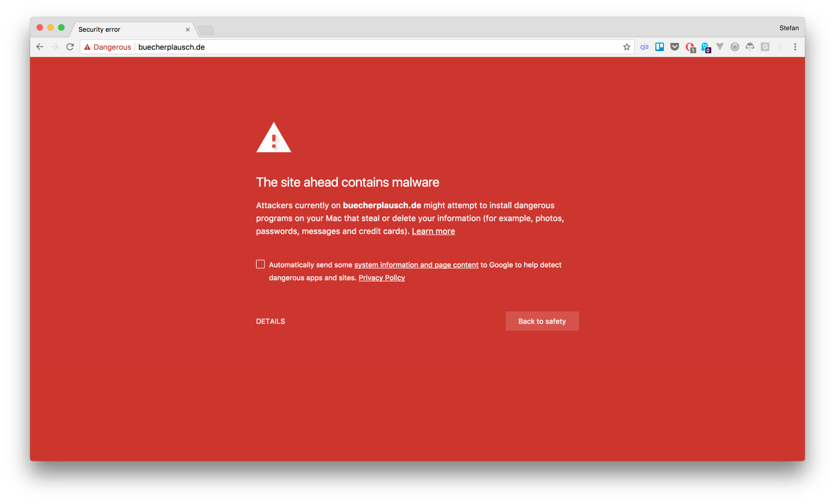This screenshot has width=835, height=504.
Task: Open the Trello extension
Action: click(659, 47)
